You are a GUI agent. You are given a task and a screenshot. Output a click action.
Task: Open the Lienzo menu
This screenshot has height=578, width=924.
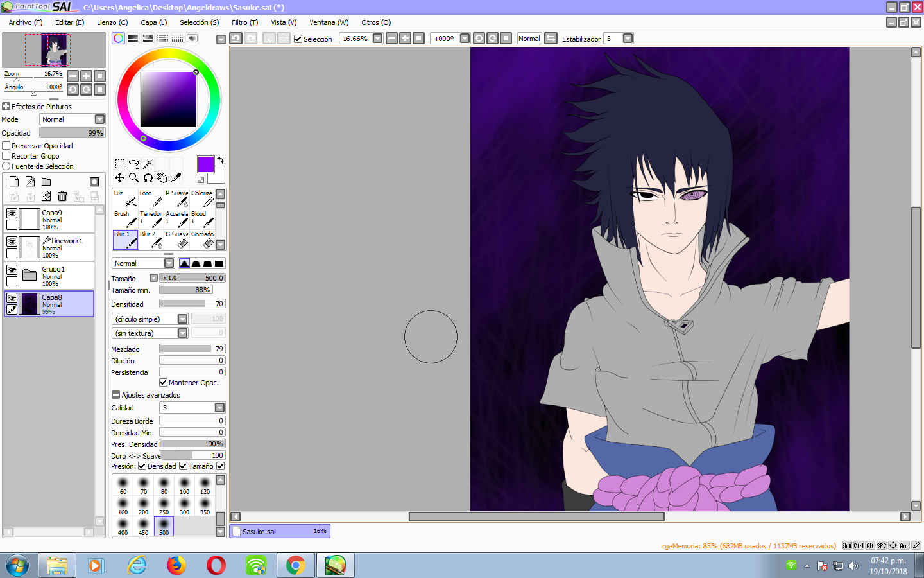(112, 22)
